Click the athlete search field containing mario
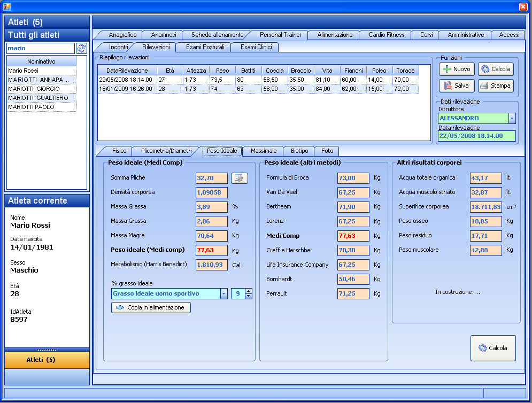The width and height of the screenshot is (532, 403). [40, 49]
